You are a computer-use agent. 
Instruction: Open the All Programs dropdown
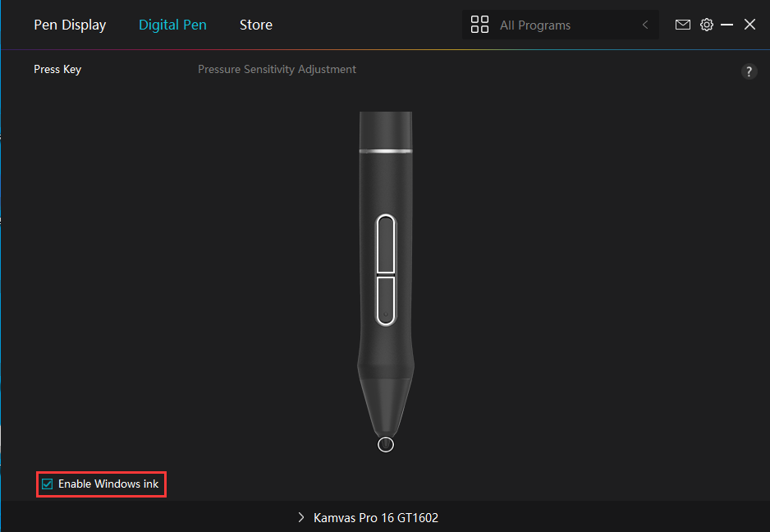[x=558, y=25]
